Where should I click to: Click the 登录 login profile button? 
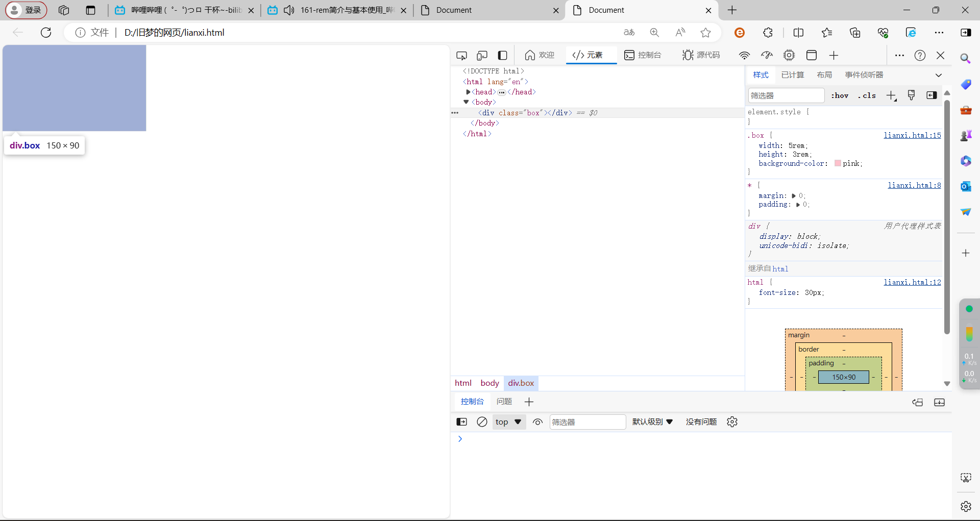[26, 10]
